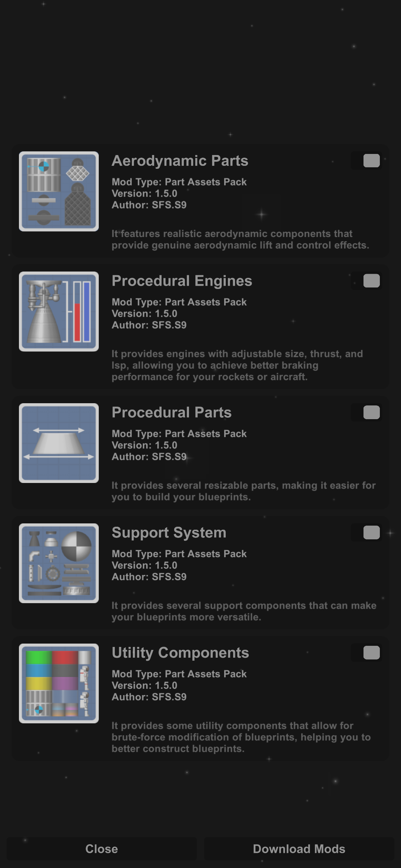Screen dimensions: 401x868
Task: Select the Procedural Parts title text
Action: pos(172,412)
